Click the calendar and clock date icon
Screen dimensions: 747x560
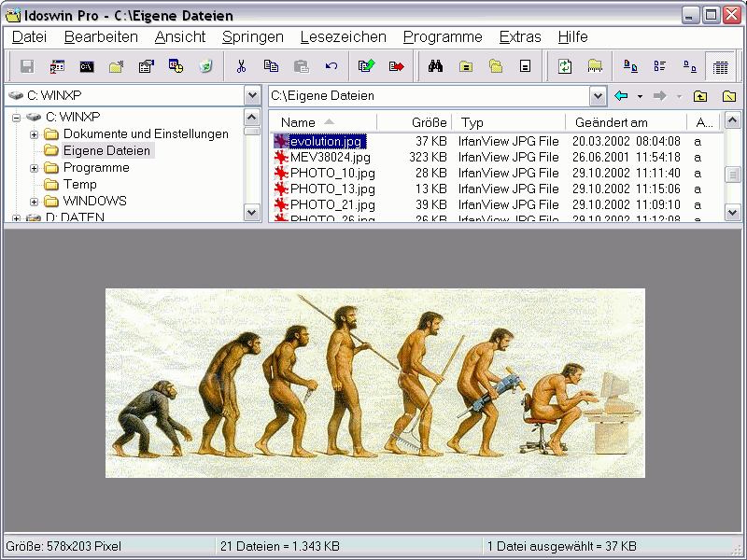pyautogui.click(x=176, y=66)
